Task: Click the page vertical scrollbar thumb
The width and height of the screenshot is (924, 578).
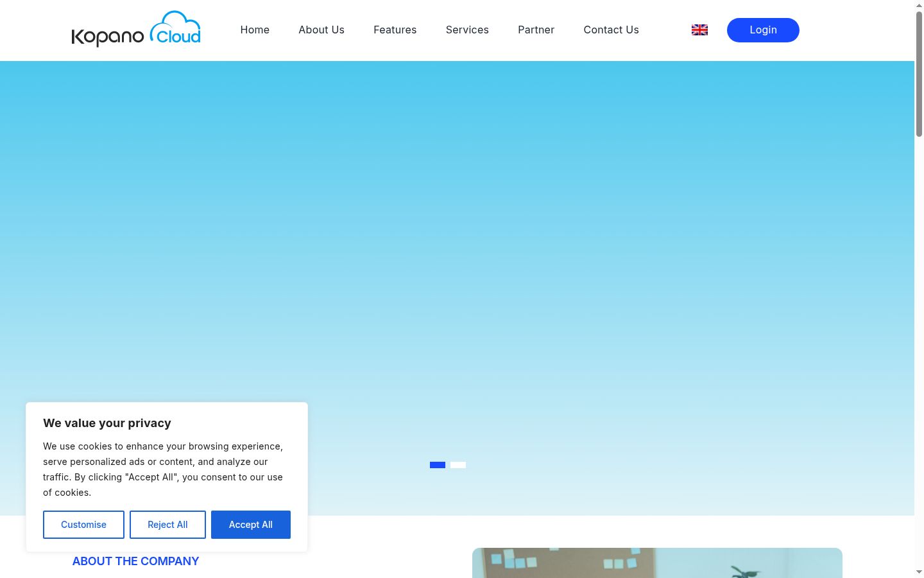Action: (x=919, y=74)
